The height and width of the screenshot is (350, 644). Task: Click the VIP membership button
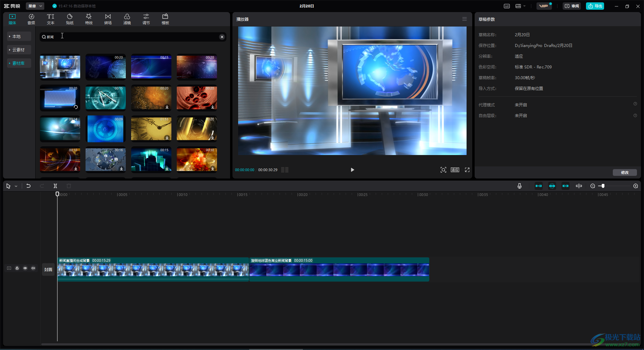coord(544,6)
